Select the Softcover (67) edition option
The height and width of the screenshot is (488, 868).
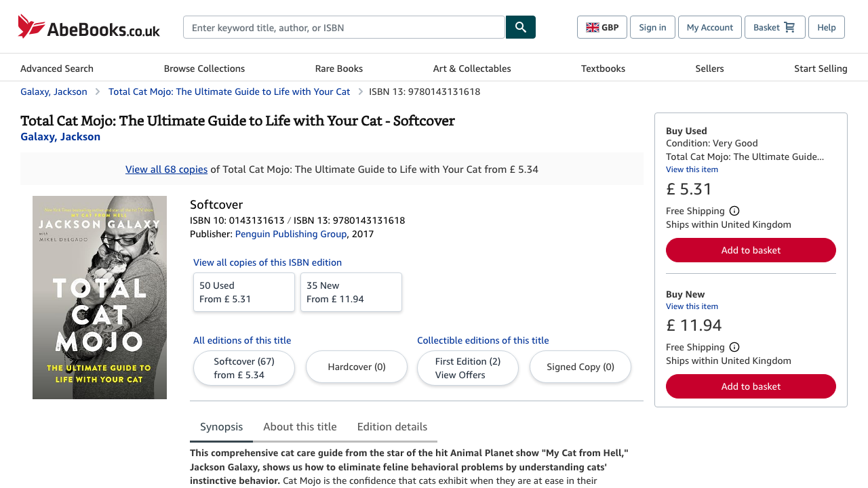tap(243, 367)
